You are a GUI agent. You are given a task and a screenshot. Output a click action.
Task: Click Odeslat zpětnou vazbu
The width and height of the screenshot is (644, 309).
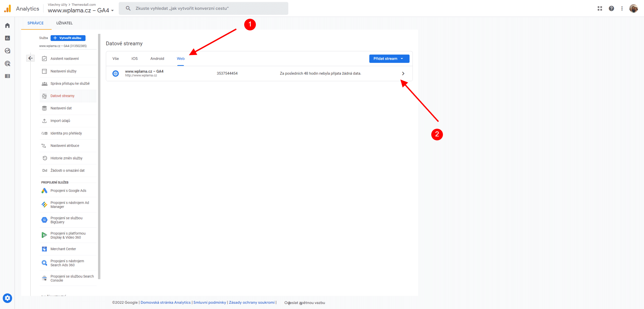[x=305, y=303]
